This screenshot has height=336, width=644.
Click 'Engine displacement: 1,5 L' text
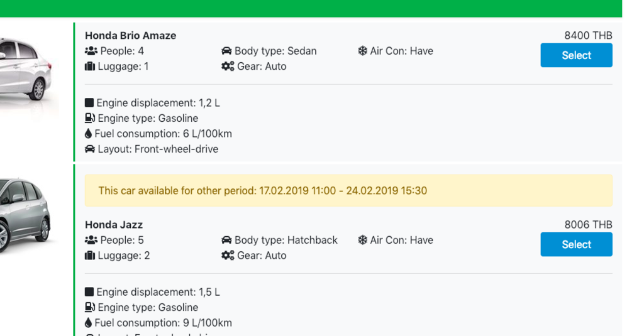tap(158, 291)
